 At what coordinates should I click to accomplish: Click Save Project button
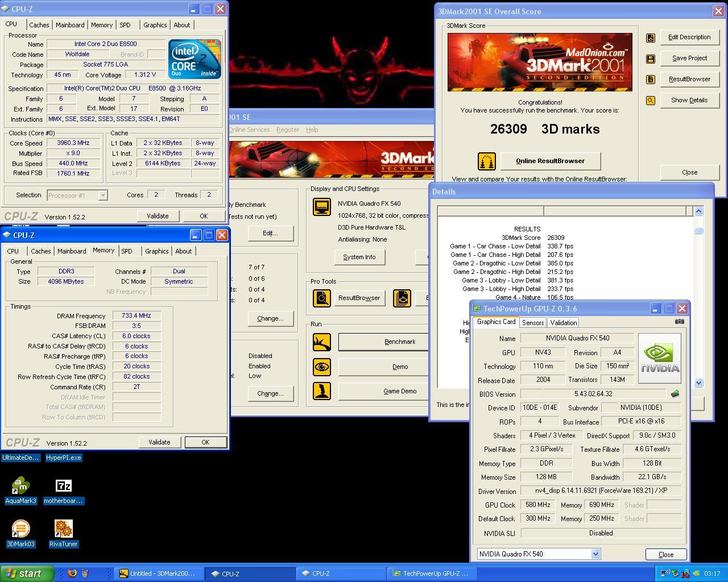[x=689, y=59]
